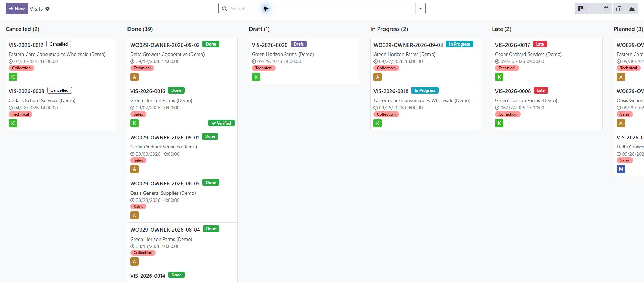Open visit VIS-2026-0014
Image resolution: width=644 pixels, height=283 pixels.
tap(148, 276)
